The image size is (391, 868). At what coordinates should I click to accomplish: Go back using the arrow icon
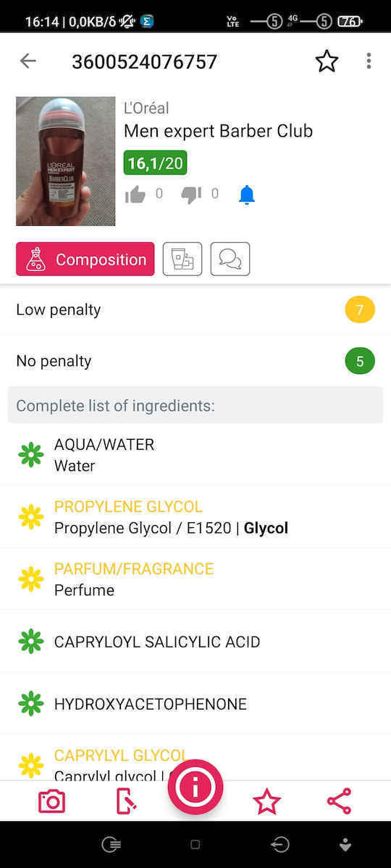pos(28,61)
